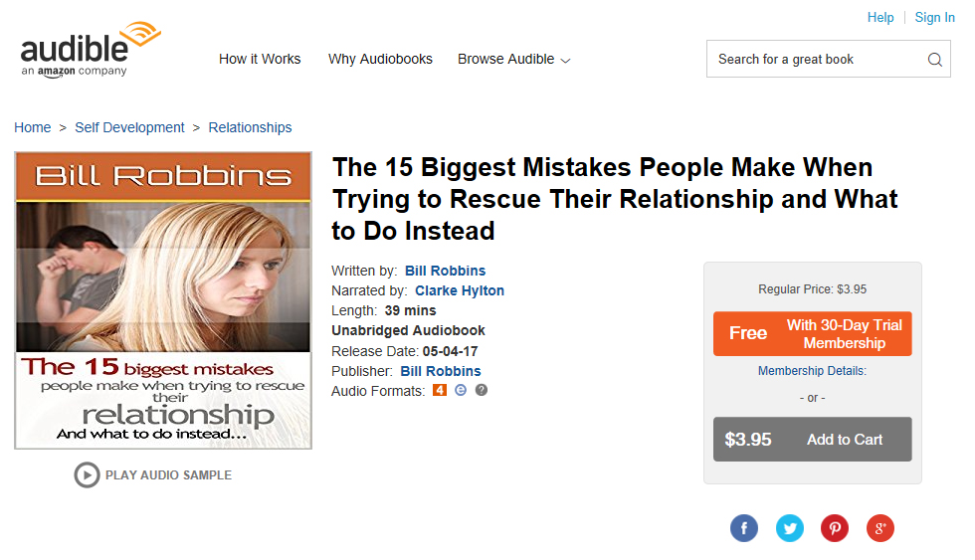The image size is (975, 560).
Task: Open narrator Clarke Hylton link
Action: 460,290
